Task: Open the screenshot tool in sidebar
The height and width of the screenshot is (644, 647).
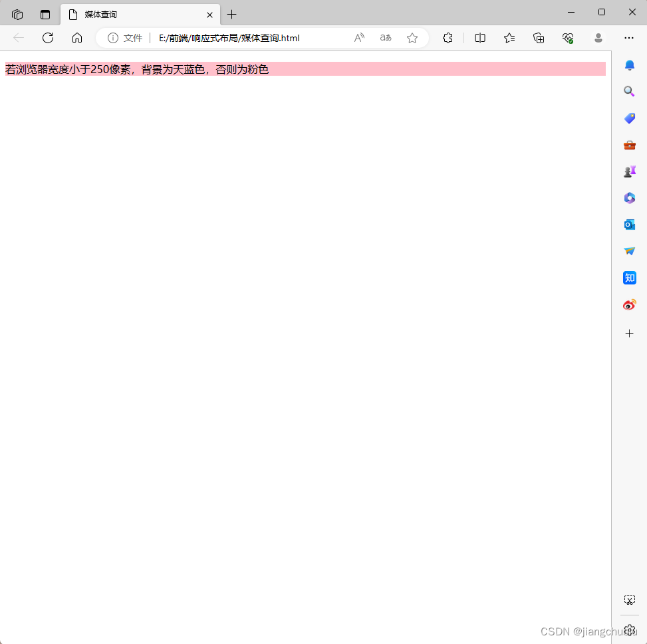Action: [x=629, y=600]
